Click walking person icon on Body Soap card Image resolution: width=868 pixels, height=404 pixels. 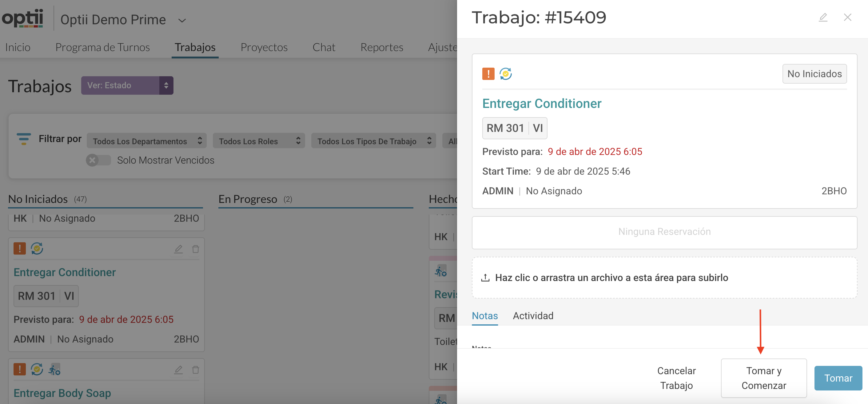54,370
